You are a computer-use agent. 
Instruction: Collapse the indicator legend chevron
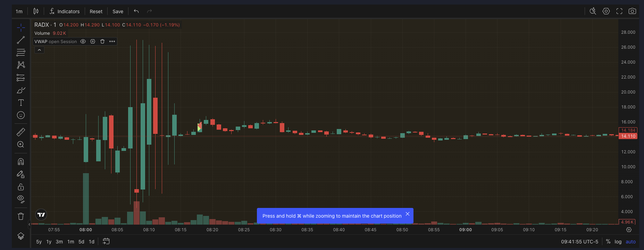click(39, 50)
